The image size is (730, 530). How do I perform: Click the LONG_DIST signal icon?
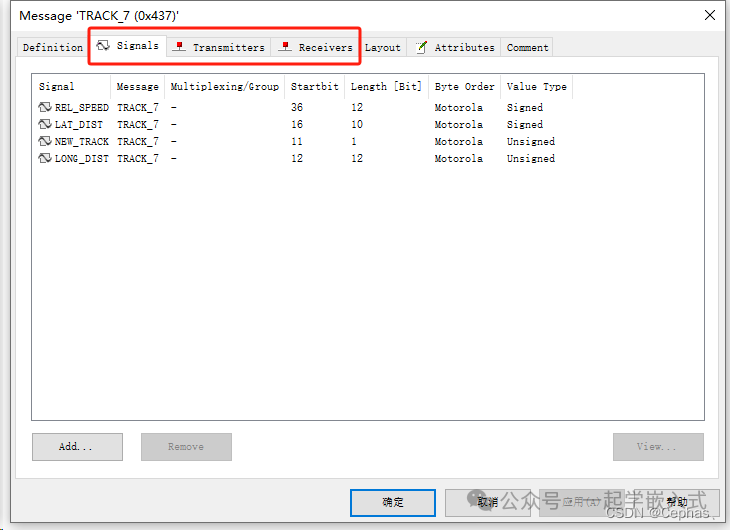(x=45, y=158)
